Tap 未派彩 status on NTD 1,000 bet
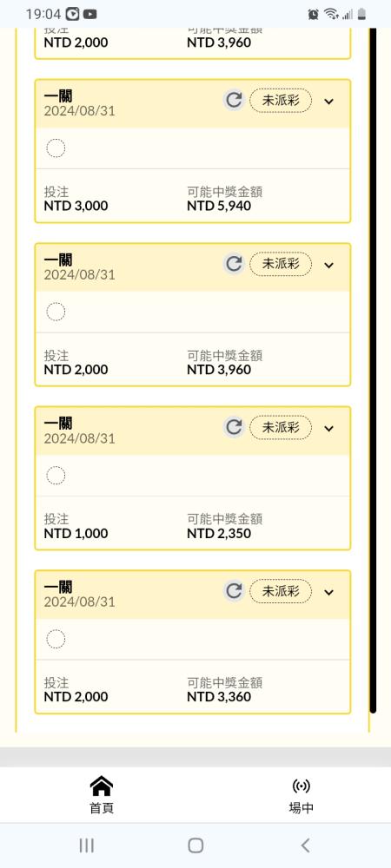The width and height of the screenshot is (391, 868). 281,427
